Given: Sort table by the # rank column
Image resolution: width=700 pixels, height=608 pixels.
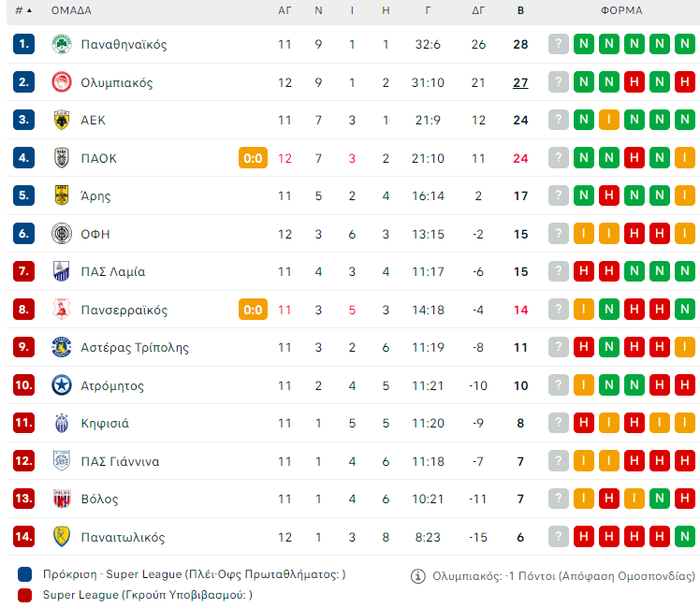Looking at the screenshot, I should click(22, 10).
